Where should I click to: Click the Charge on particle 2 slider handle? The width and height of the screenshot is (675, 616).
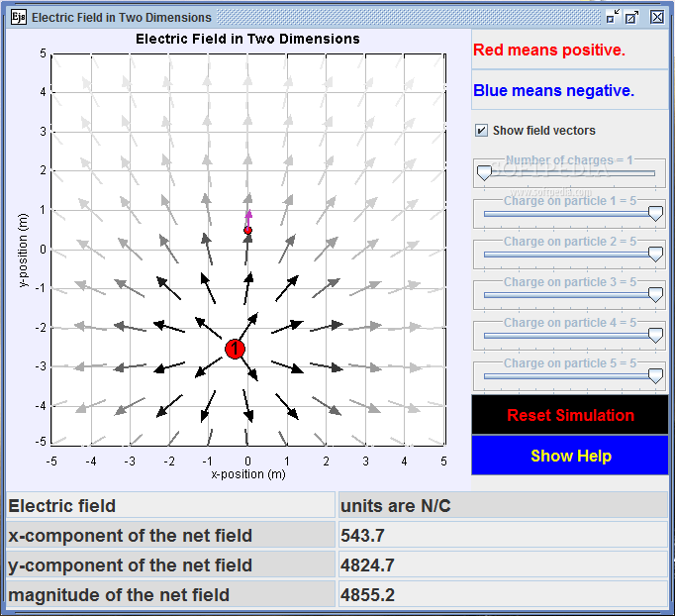655,255
